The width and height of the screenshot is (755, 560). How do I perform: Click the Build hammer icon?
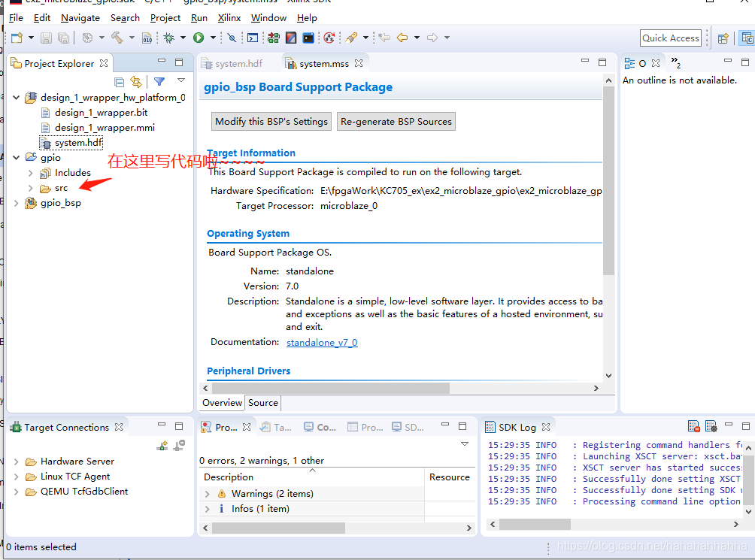tap(117, 38)
